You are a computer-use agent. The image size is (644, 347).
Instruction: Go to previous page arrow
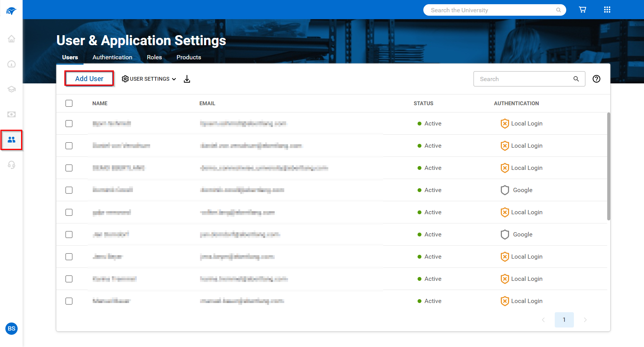543,320
